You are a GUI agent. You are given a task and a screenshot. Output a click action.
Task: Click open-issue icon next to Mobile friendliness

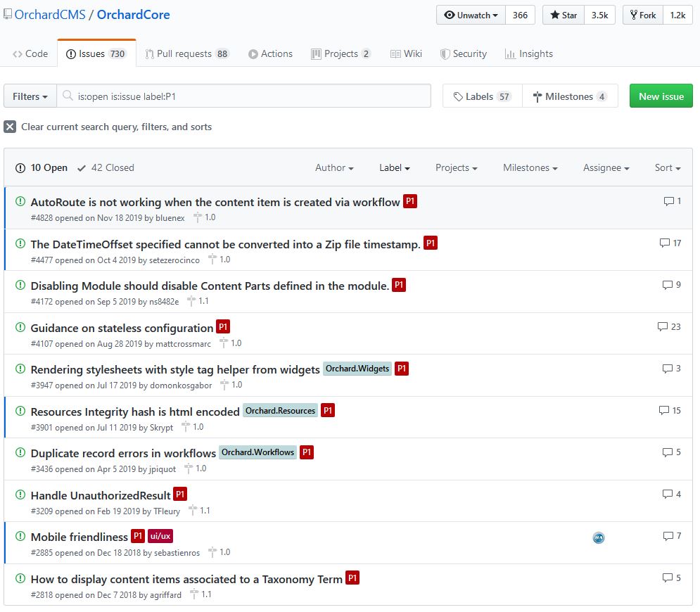(x=20, y=536)
